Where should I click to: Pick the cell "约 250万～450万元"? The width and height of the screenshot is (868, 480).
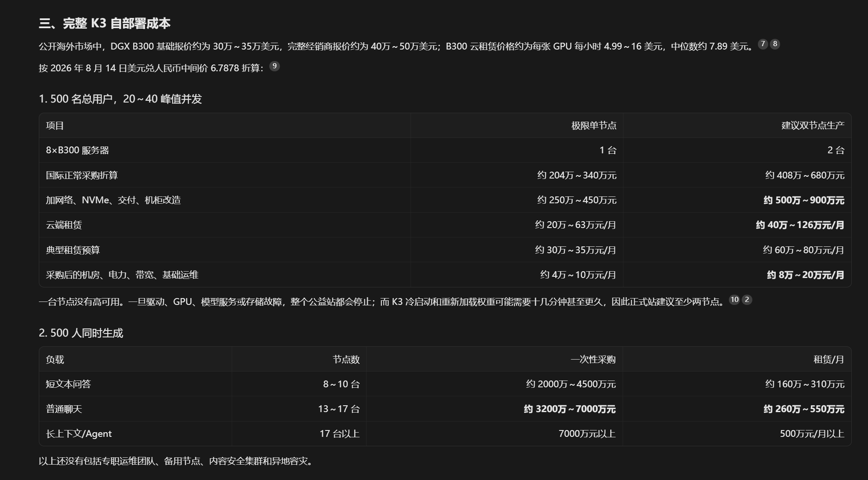coord(577,200)
